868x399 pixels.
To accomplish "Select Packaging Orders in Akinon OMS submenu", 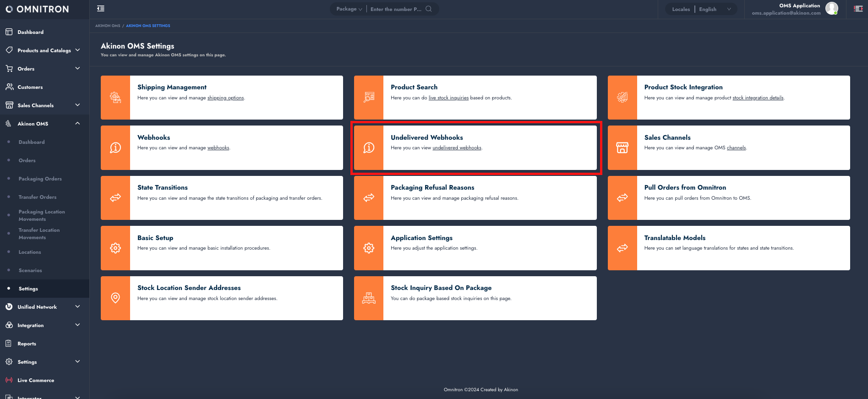I will point(40,179).
